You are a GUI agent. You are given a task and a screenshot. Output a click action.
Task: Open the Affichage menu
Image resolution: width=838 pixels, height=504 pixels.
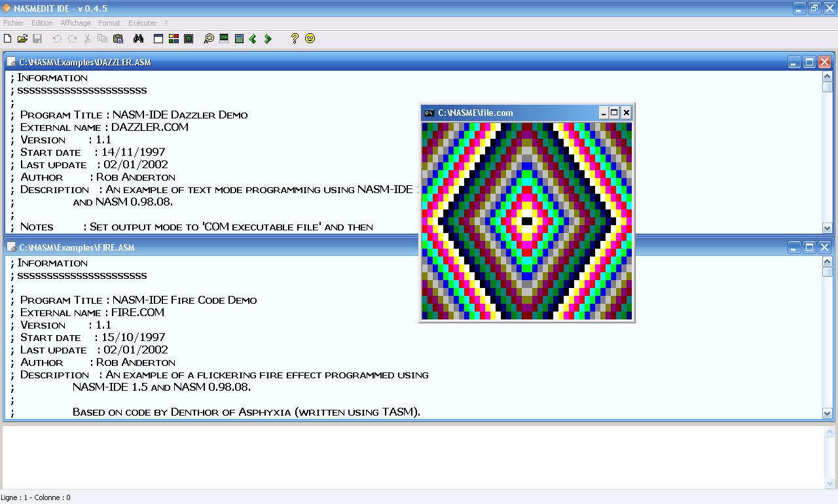click(75, 22)
